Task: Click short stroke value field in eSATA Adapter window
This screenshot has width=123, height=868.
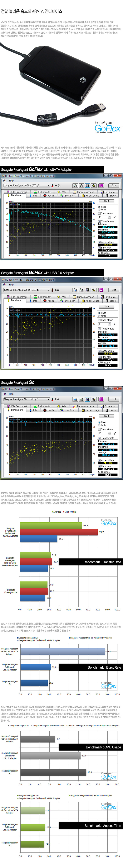Action: (103, 217)
